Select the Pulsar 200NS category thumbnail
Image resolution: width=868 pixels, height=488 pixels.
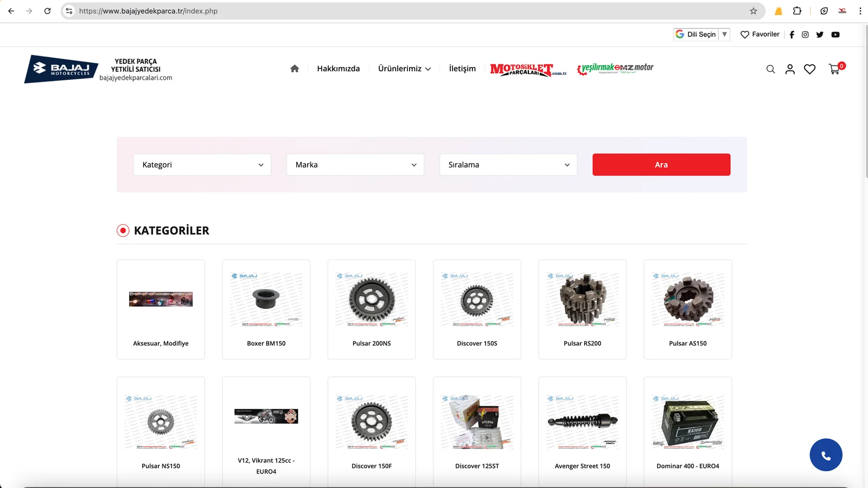pos(372,300)
